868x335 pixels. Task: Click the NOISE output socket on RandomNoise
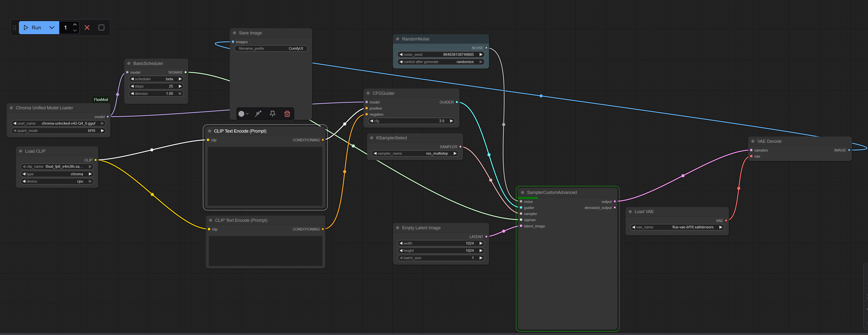pos(486,48)
